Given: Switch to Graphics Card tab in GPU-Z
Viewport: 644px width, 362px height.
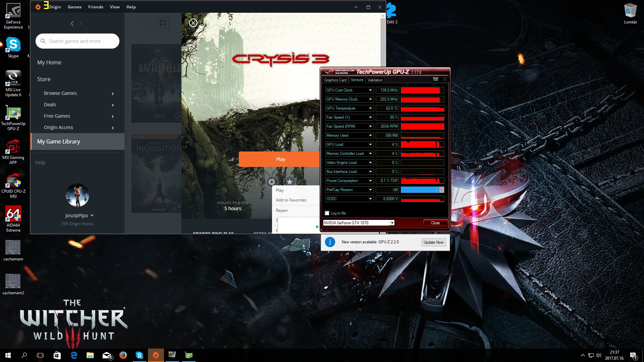Looking at the screenshot, I should [x=335, y=80].
